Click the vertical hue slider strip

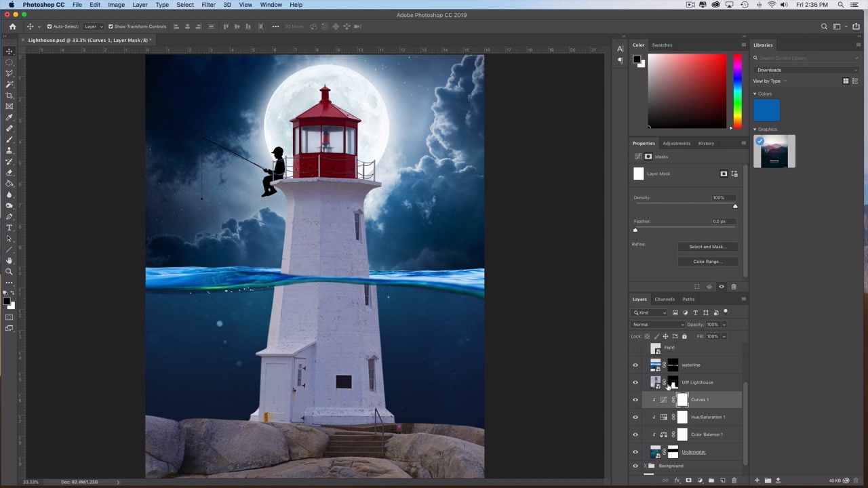[x=737, y=91]
